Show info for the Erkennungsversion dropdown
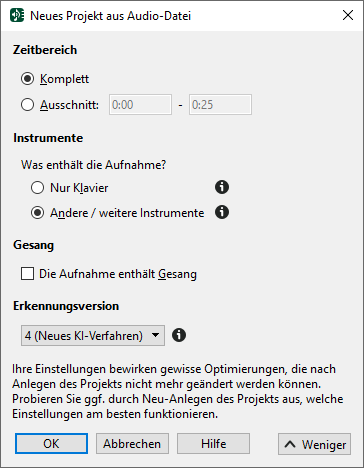The height and width of the screenshot is (468, 364). tap(179, 335)
